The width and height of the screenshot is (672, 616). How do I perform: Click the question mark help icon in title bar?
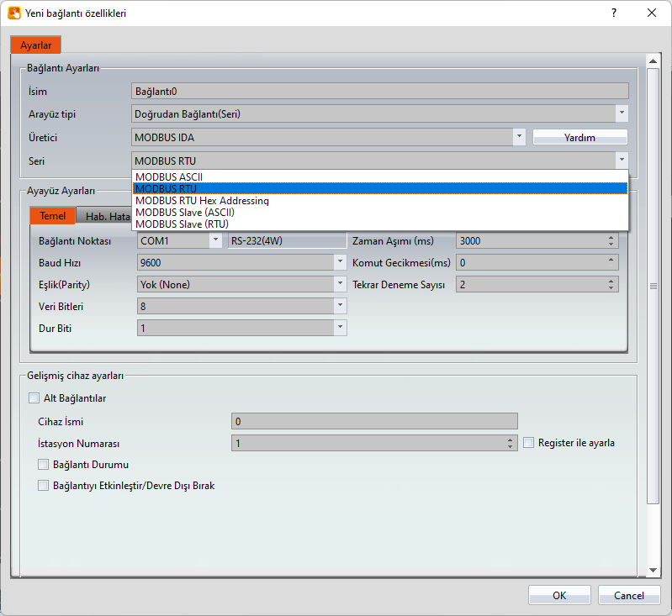click(x=613, y=13)
